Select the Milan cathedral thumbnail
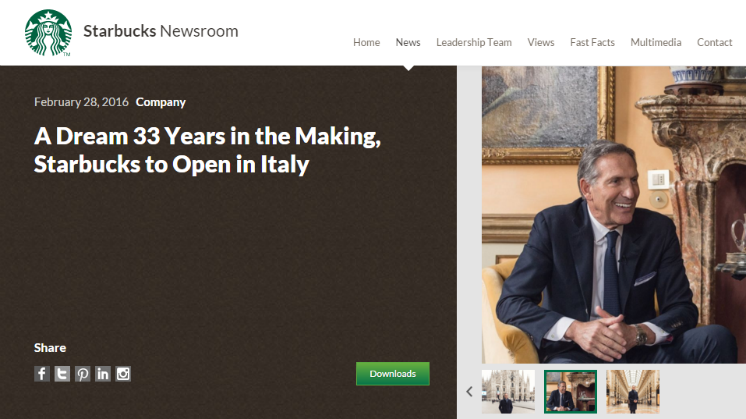This screenshot has width=746, height=419. (x=508, y=391)
